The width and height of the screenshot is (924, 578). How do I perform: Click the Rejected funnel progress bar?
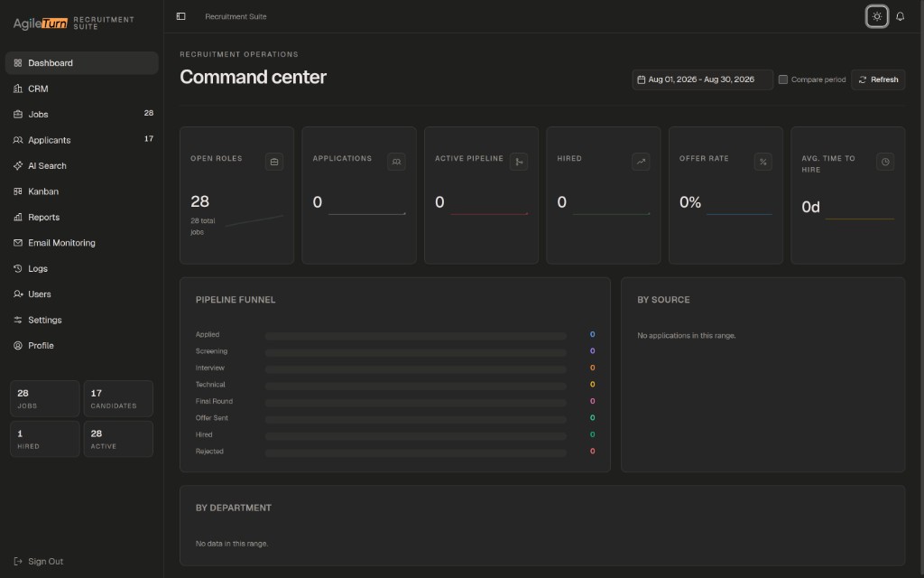(x=416, y=453)
